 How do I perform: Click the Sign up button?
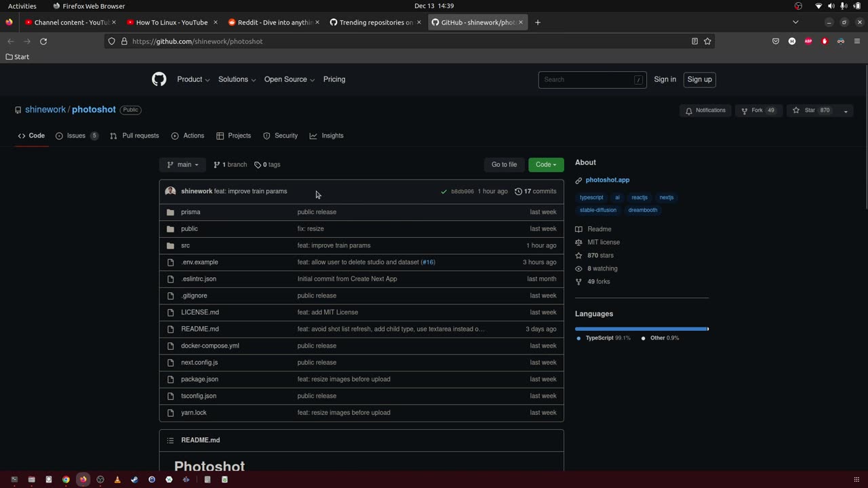coord(699,79)
